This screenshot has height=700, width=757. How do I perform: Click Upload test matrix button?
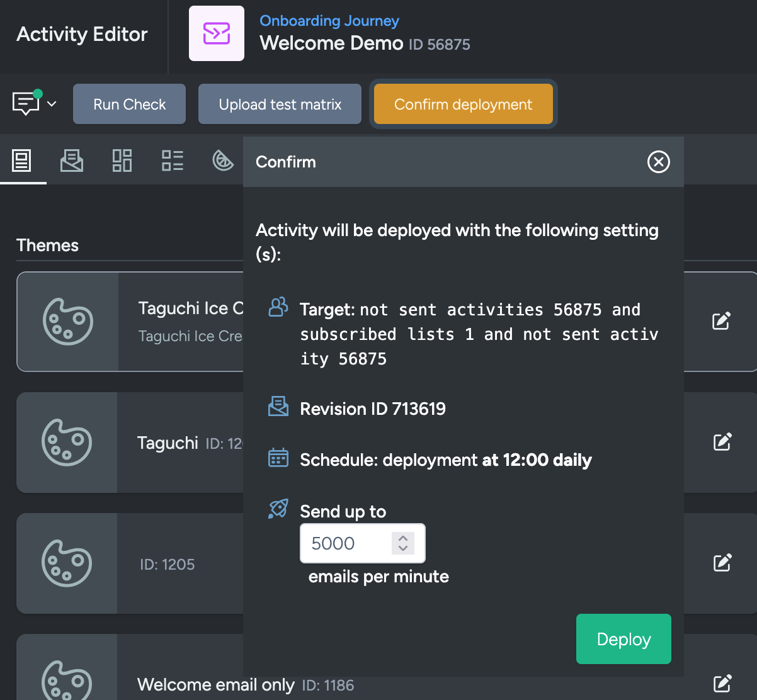[x=280, y=104]
